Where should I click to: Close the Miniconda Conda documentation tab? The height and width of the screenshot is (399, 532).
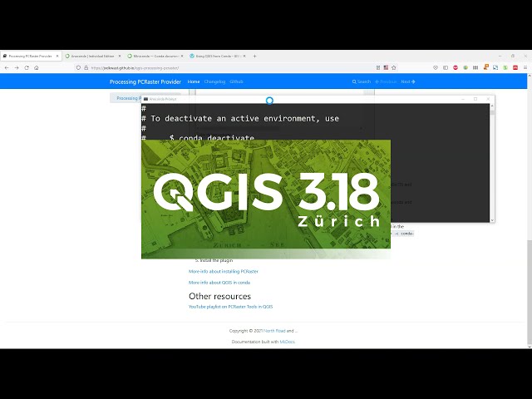[x=182, y=56]
